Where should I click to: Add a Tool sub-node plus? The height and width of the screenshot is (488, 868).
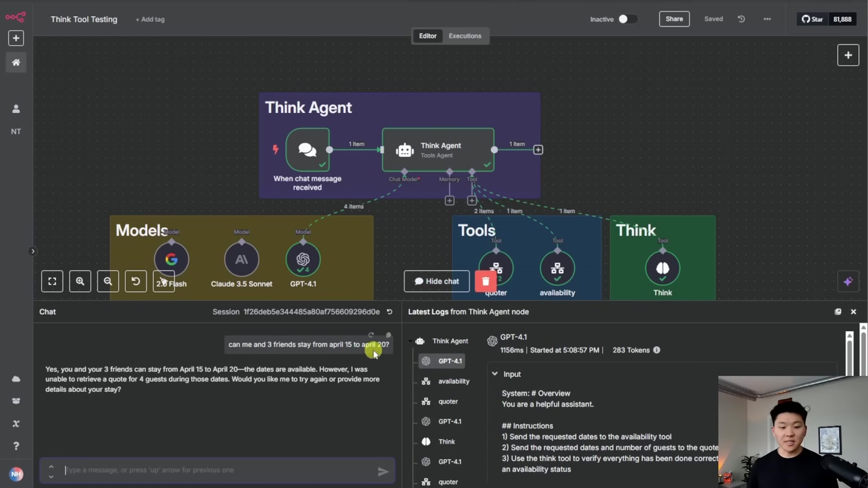coord(472,201)
